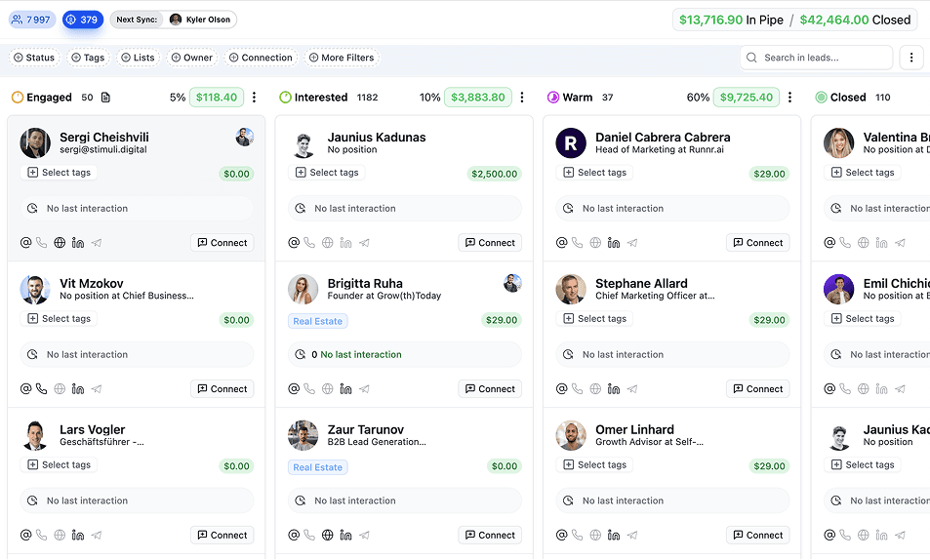
Task: Connect with Sergi Cheishvili
Action: [222, 243]
